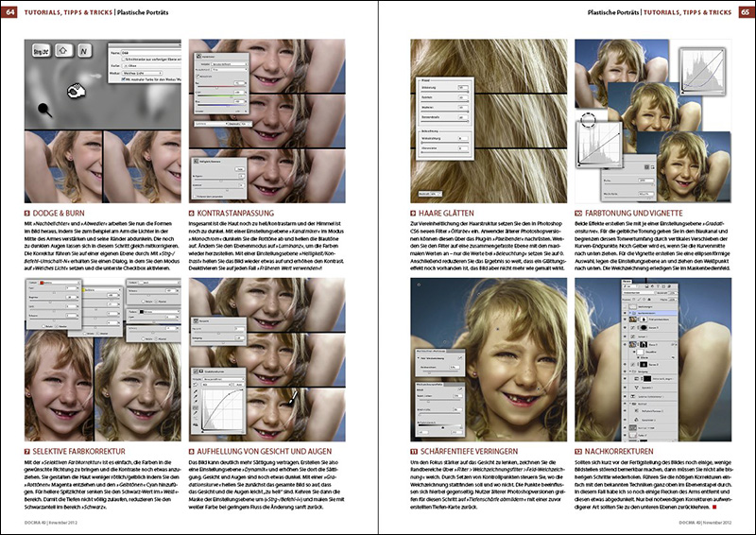Click the Shift arrow key icon

(x=64, y=50)
